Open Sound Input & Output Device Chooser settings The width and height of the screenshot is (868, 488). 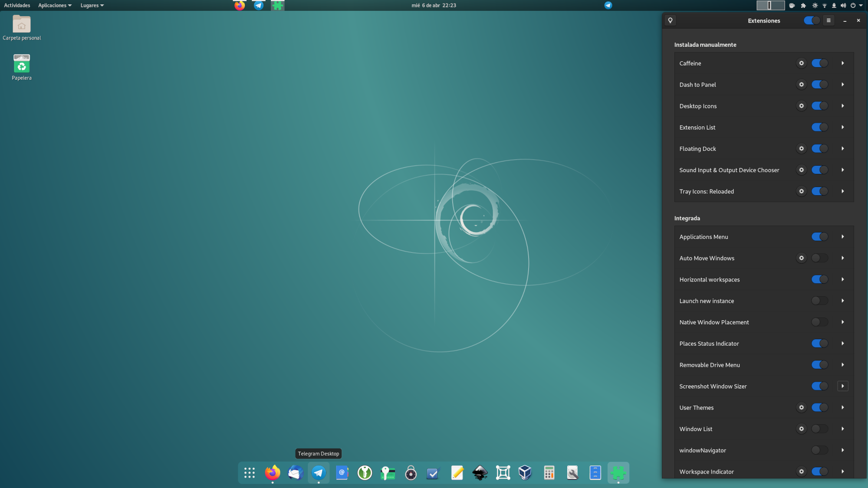(x=802, y=170)
